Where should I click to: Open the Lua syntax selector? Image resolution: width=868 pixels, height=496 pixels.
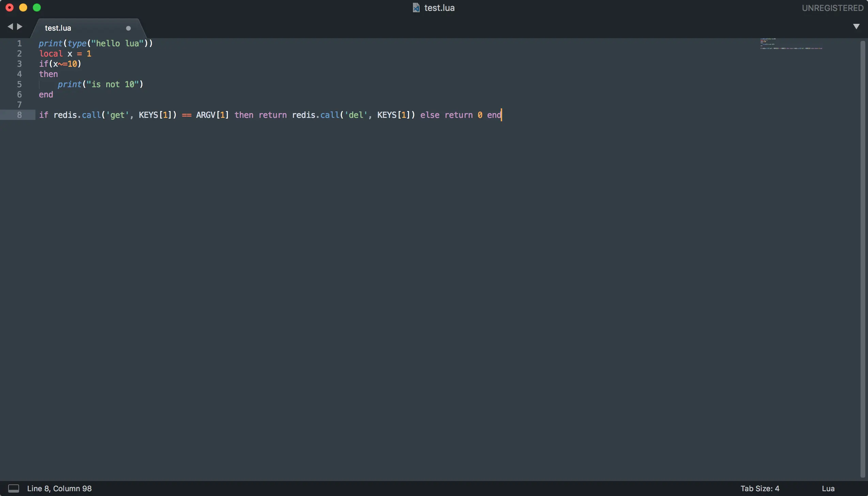(x=828, y=488)
